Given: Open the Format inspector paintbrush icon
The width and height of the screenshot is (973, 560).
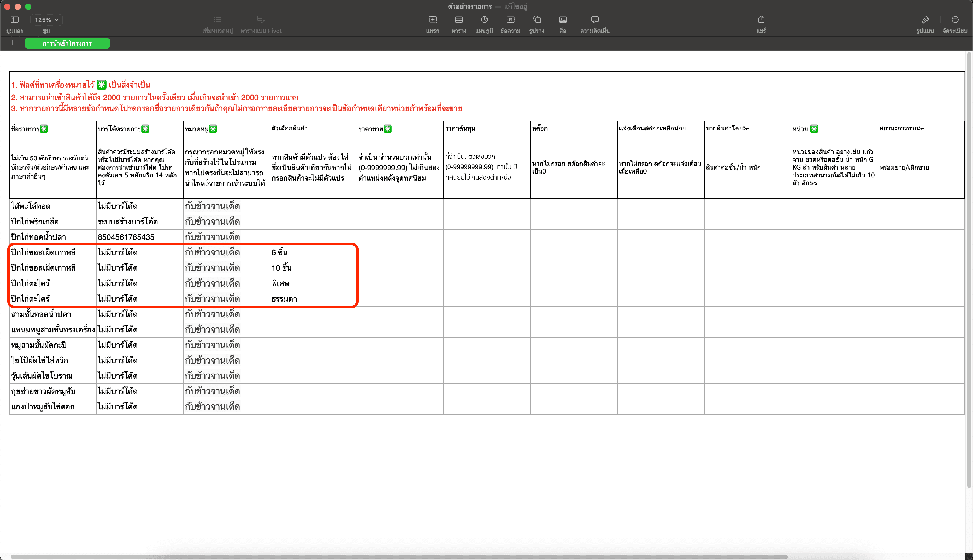Looking at the screenshot, I should coord(925,20).
